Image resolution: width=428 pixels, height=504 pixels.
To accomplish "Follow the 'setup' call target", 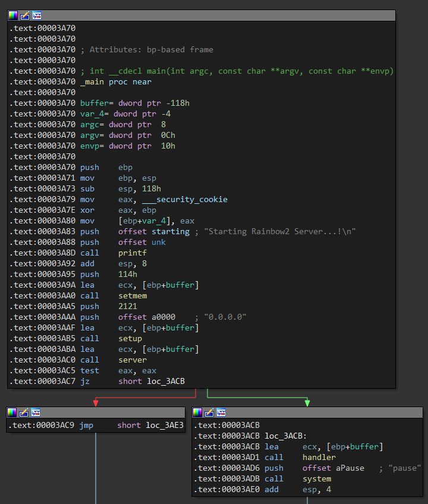I will point(130,339).
